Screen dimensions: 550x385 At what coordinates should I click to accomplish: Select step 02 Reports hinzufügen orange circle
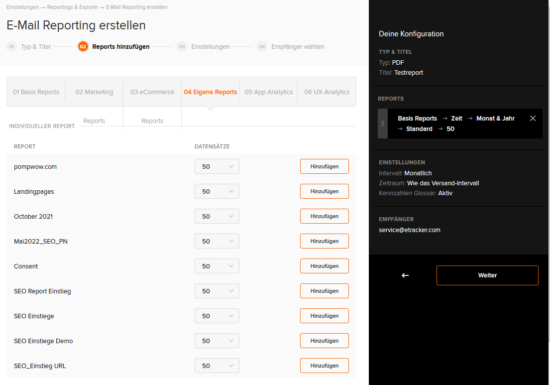coord(83,47)
